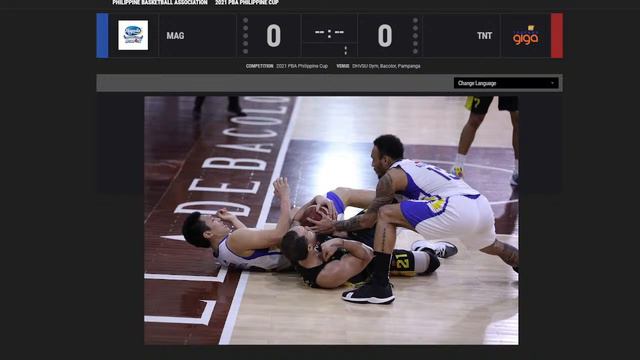Viewport: 640px width, 360px height.
Task: Click the 'Philippine Basketball Association' header text
Action: (160, 2)
